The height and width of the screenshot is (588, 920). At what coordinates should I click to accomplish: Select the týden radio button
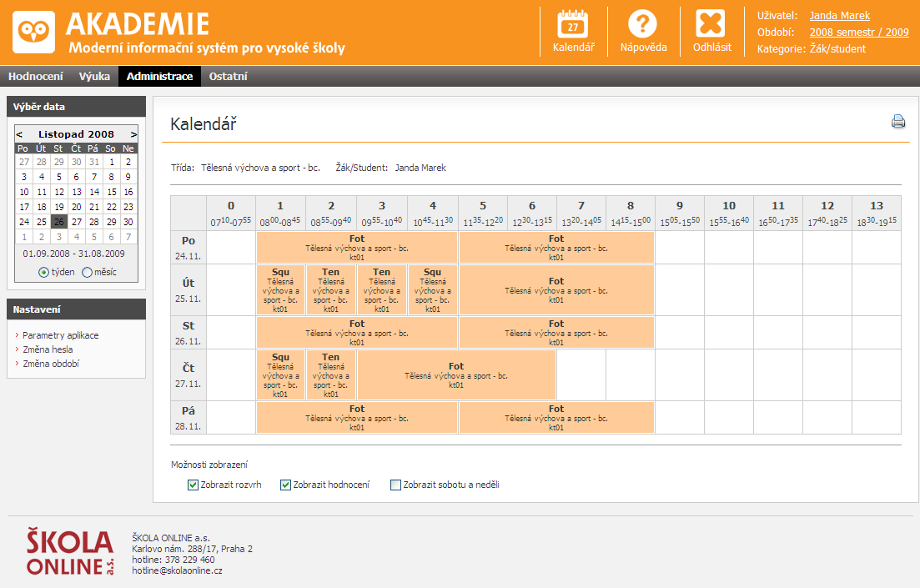(43, 272)
